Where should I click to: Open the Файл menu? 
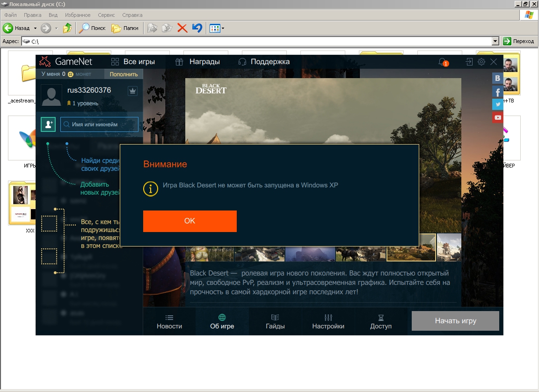11,15
